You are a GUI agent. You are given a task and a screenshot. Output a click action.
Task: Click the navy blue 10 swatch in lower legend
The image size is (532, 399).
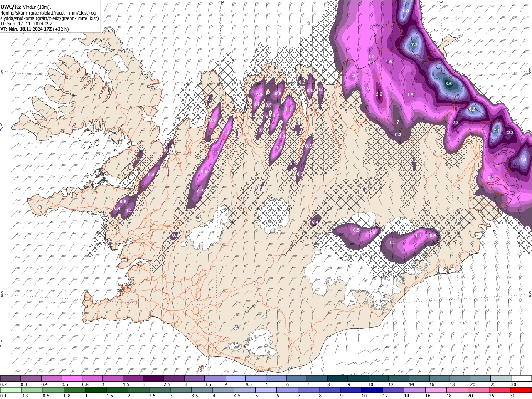click(x=372, y=390)
